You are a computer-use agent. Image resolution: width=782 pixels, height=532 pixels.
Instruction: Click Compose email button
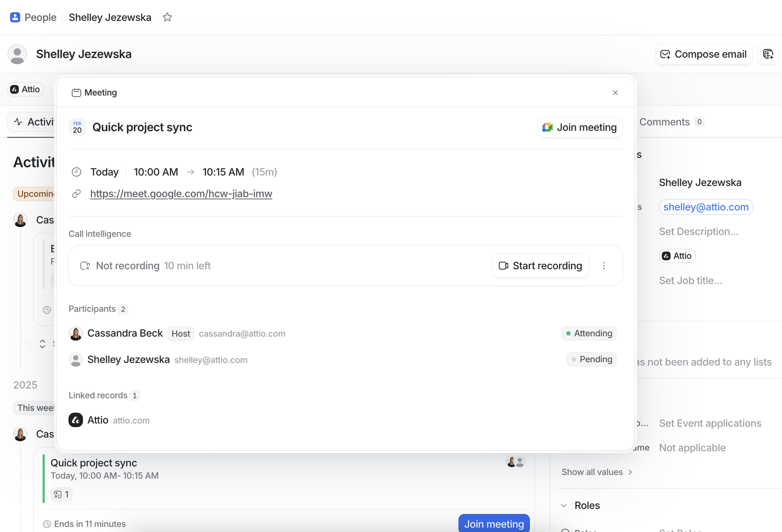[704, 54]
